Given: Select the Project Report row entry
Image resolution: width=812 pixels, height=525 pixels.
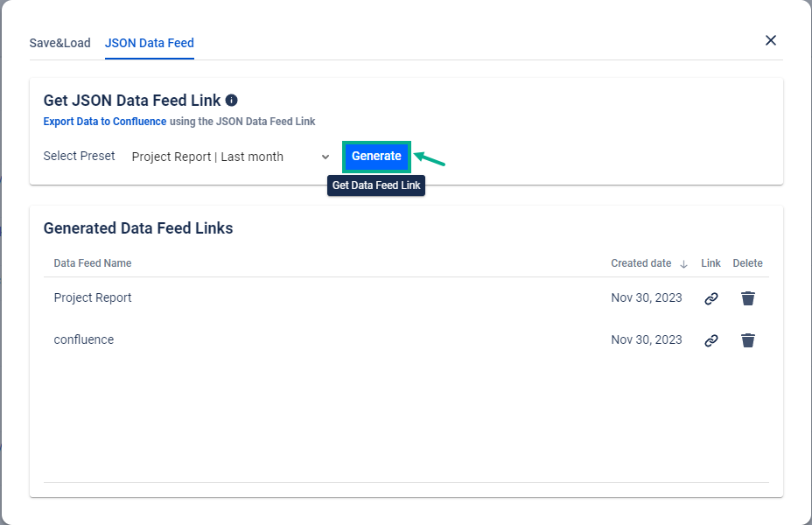Looking at the screenshot, I should pos(93,297).
